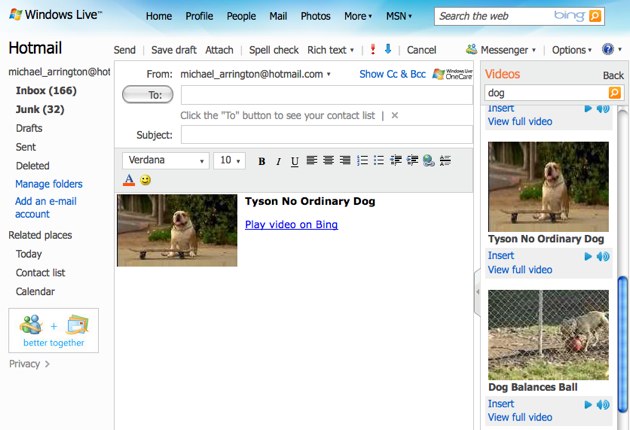630x430 pixels.
Task: Set low priority with the blue arrow
Action: (x=388, y=49)
